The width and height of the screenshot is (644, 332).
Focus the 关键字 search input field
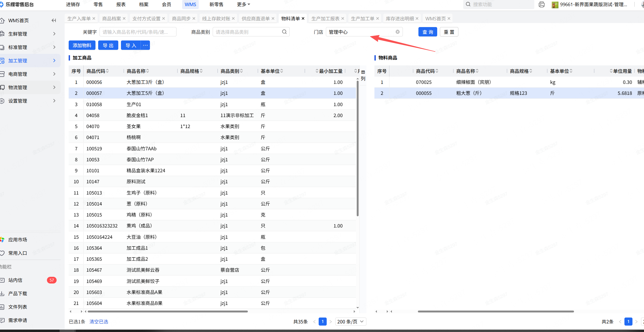[138, 32]
